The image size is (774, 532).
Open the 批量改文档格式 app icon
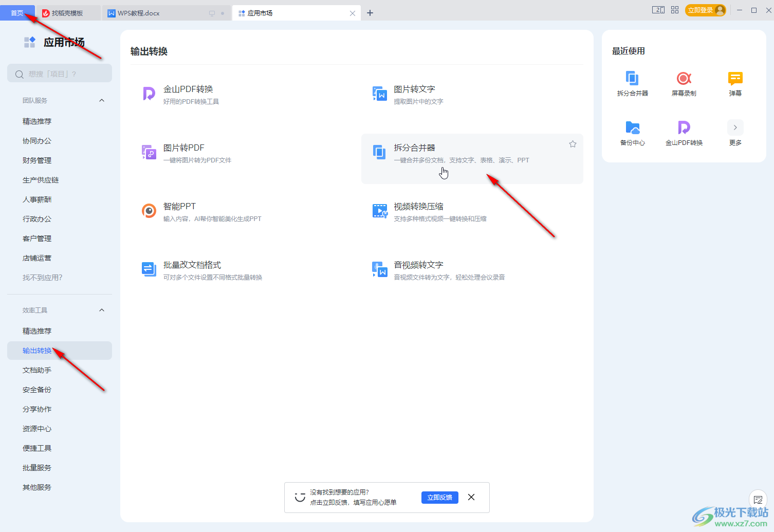click(149, 269)
